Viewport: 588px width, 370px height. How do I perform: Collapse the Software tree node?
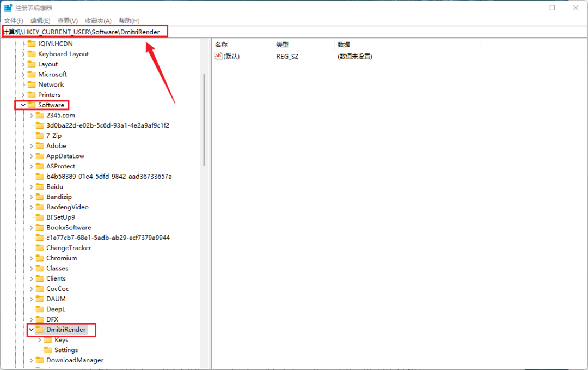tap(23, 105)
